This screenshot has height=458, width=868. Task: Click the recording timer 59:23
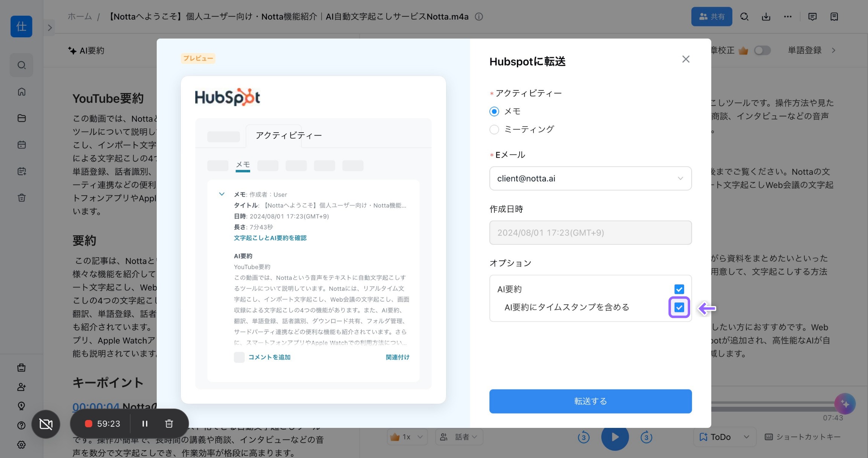coord(108,424)
